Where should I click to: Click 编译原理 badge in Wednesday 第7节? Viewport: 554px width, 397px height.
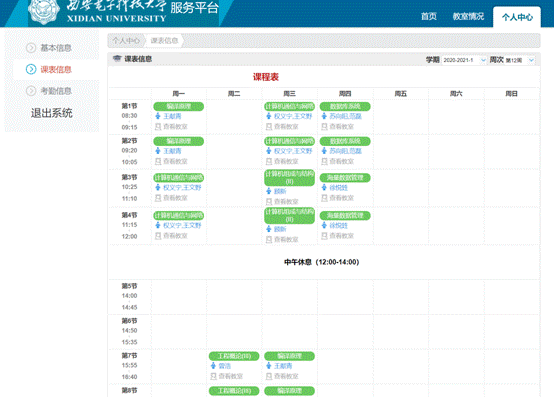click(289, 356)
